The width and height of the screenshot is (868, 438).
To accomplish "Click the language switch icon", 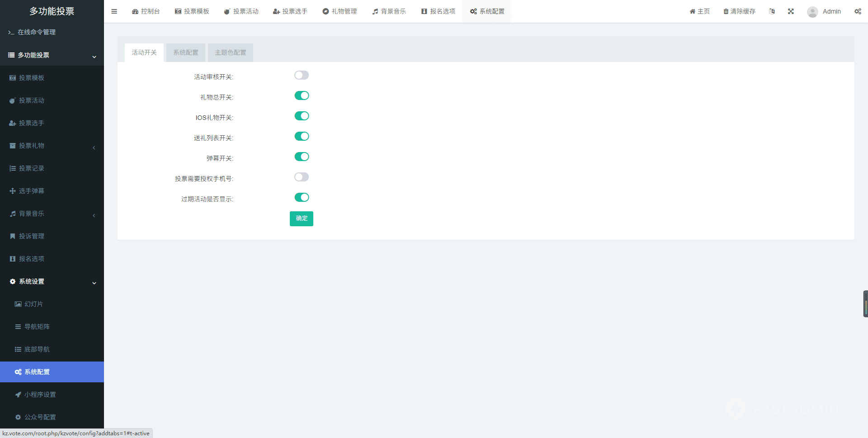I will 772,11.
